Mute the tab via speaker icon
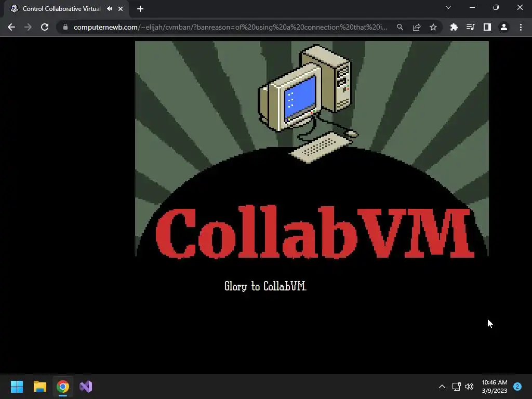This screenshot has width=532, height=399. (x=109, y=9)
